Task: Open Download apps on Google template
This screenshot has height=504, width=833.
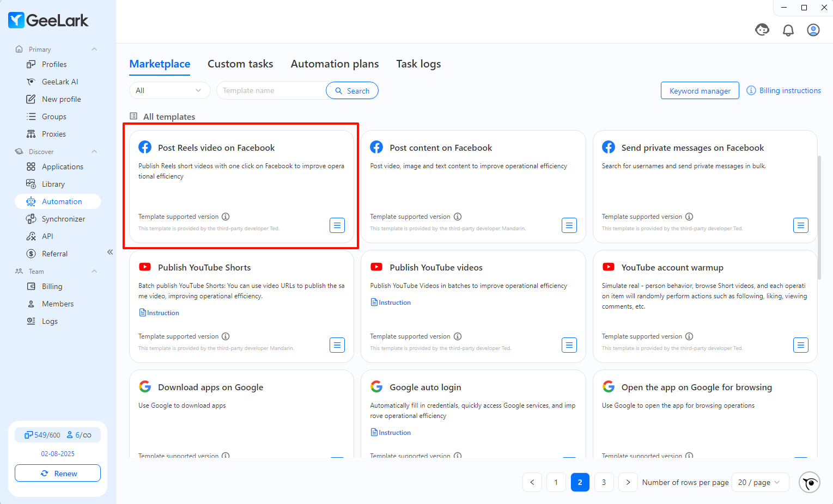Action: [241, 414]
